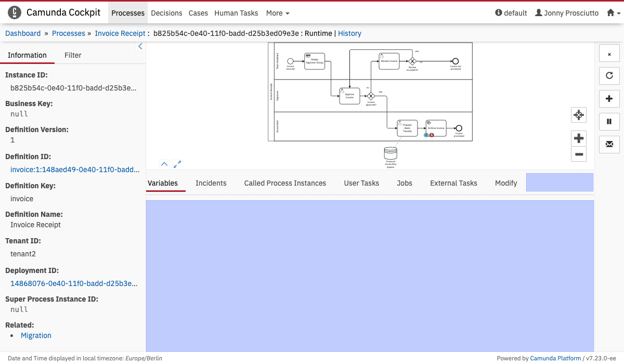The height and width of the screenshot is (364, 624).
Task: Switch to the Incidents tab
Action: [x=211, y=183]
